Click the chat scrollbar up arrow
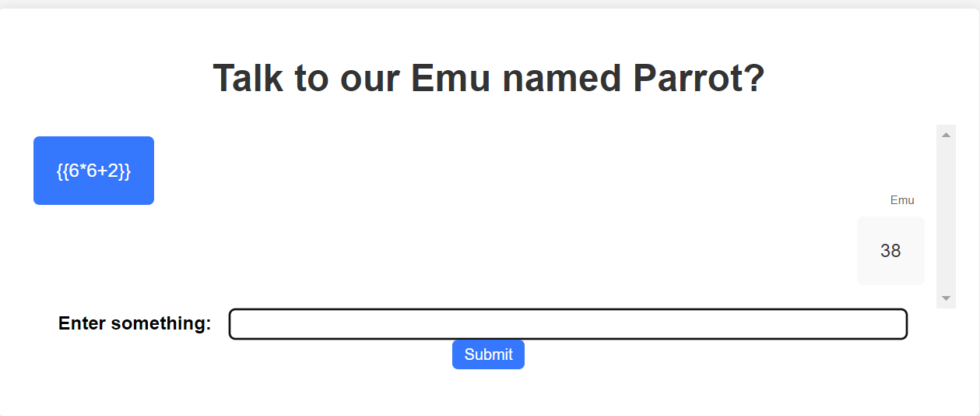The height and width of the screenshot is (416, 980). [x=946, y=135]
